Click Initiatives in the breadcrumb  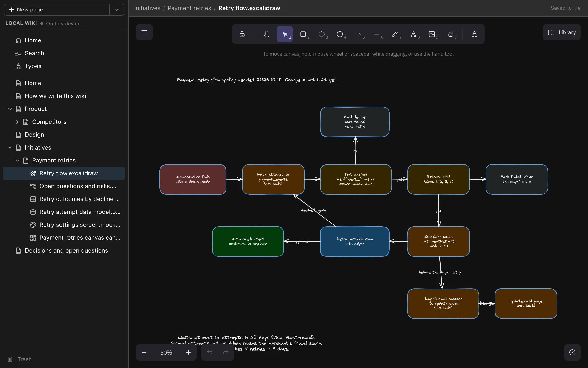click(x=147, y=8)
